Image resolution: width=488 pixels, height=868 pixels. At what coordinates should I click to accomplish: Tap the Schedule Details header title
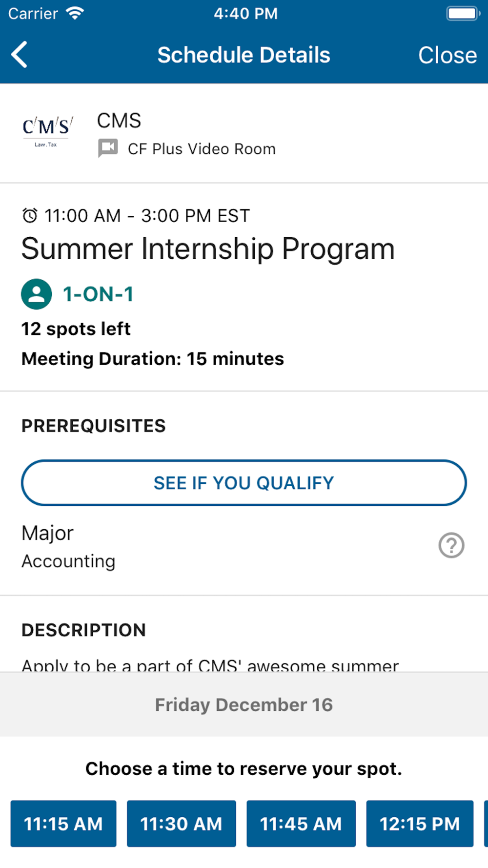tap(244, 55)
